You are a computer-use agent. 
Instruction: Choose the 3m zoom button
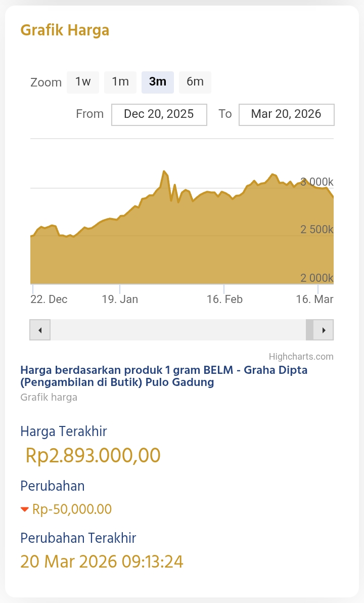point(158,82)
